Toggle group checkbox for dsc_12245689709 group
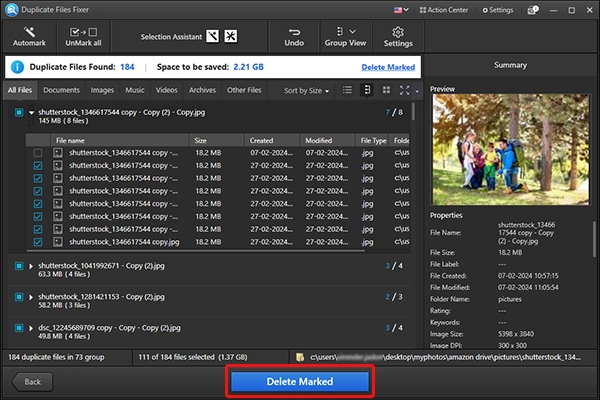The width and height of the screenshot is (600, 400). point(19,328)
